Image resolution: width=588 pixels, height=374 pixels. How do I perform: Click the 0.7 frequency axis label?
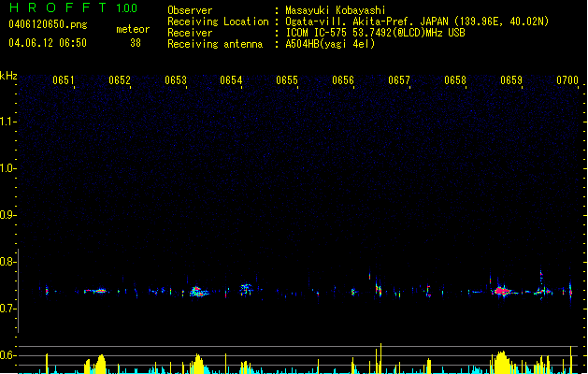click(7, 309)
